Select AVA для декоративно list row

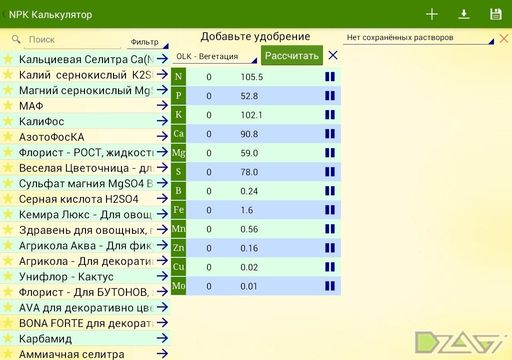point(85,307)
